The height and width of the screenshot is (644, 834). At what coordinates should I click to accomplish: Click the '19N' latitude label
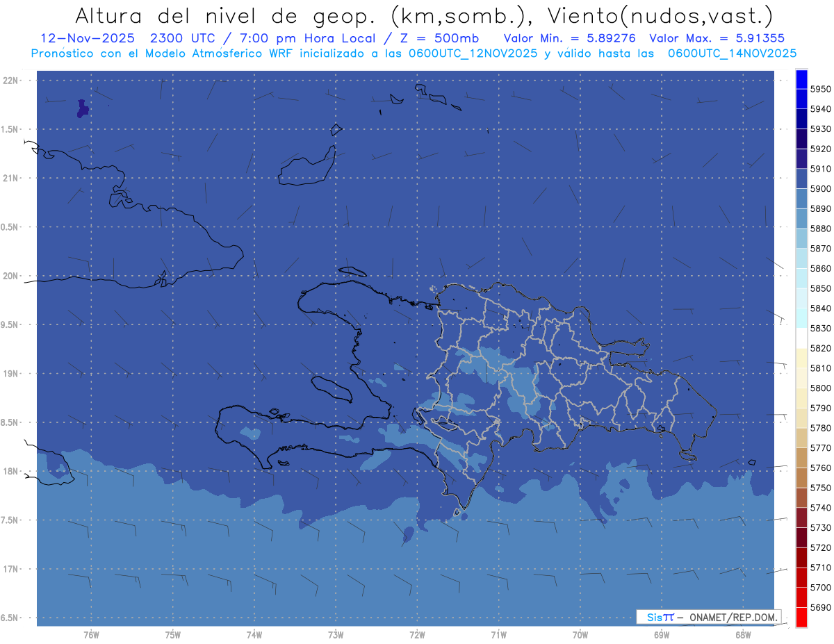[x=12, y=374]
